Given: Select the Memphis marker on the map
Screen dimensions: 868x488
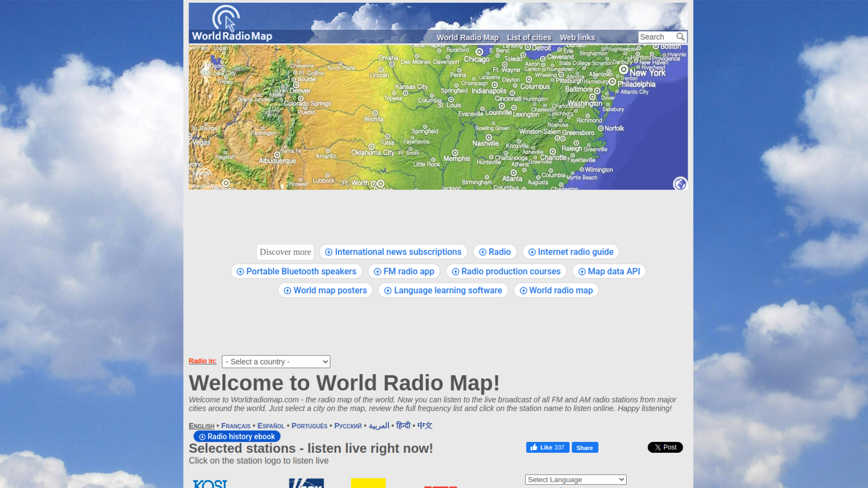Looking at the screenshot, I should [455, 154].
